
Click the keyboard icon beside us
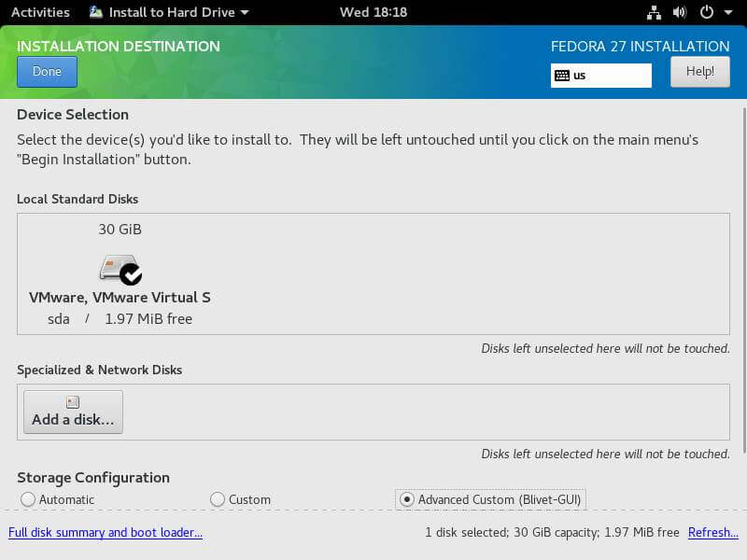point(562,76)
